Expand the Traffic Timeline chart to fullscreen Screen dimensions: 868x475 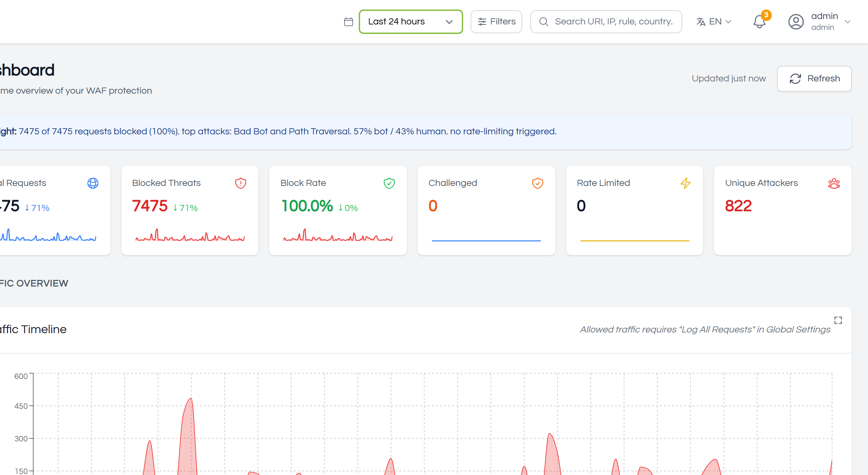click(838, 320)
